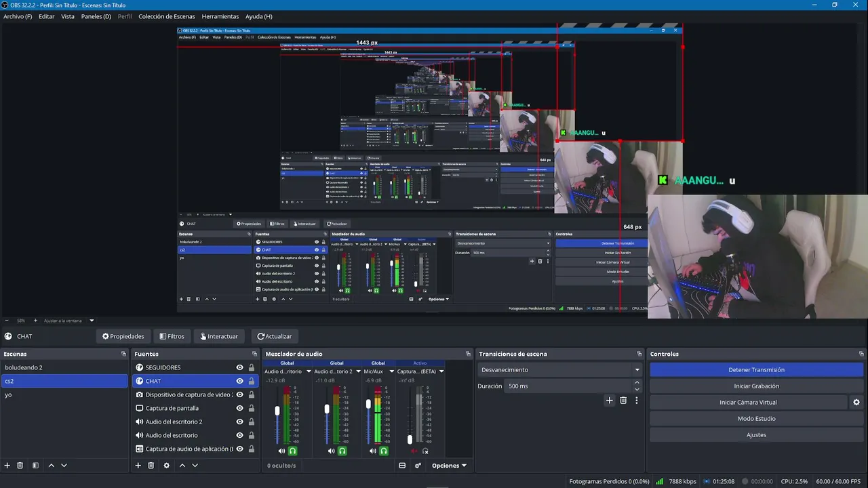Increase transition duration with up arrow
The height and width of the screenshot is (488, 868).
pos(637,382)
